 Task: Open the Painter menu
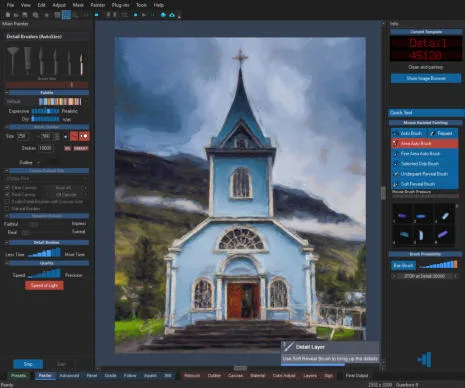98,5
